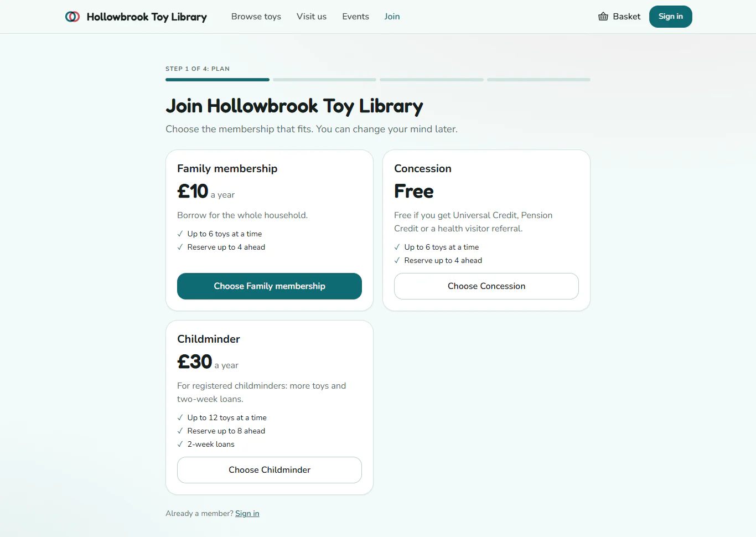Click the £10 a year price

[206, 192]
